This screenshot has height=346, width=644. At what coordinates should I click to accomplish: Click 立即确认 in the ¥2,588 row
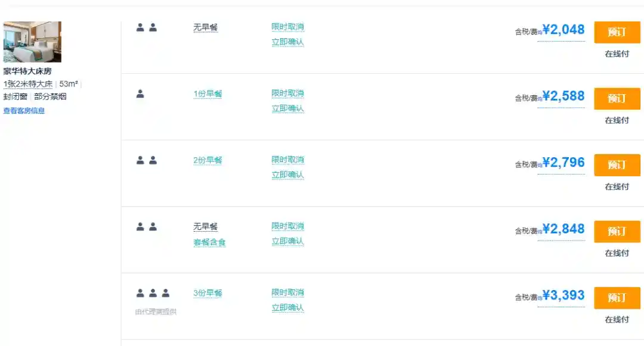287,109
